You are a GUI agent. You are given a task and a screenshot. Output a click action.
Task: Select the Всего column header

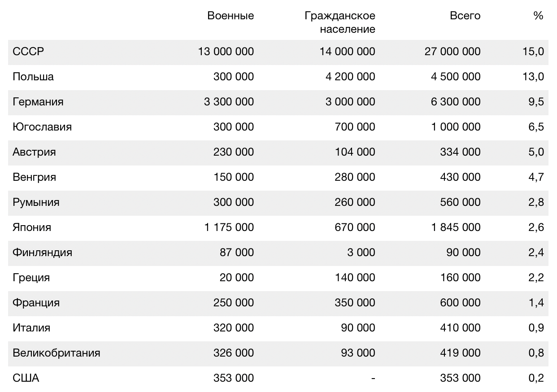(x=465, y=16)
